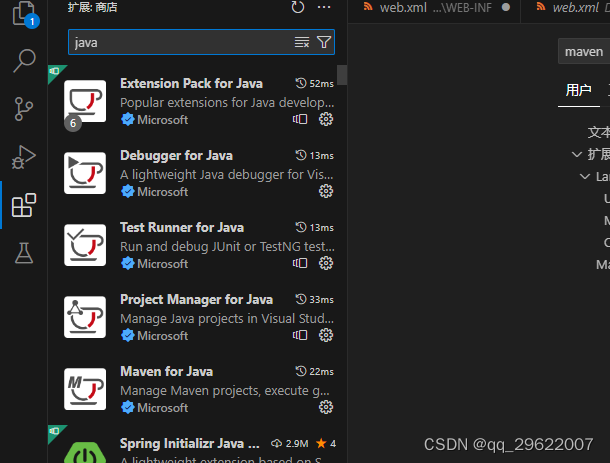Click Microsoft publisher under Project Manager
The width and height of the screenshot is (610, 463).
tap(163, 336)
